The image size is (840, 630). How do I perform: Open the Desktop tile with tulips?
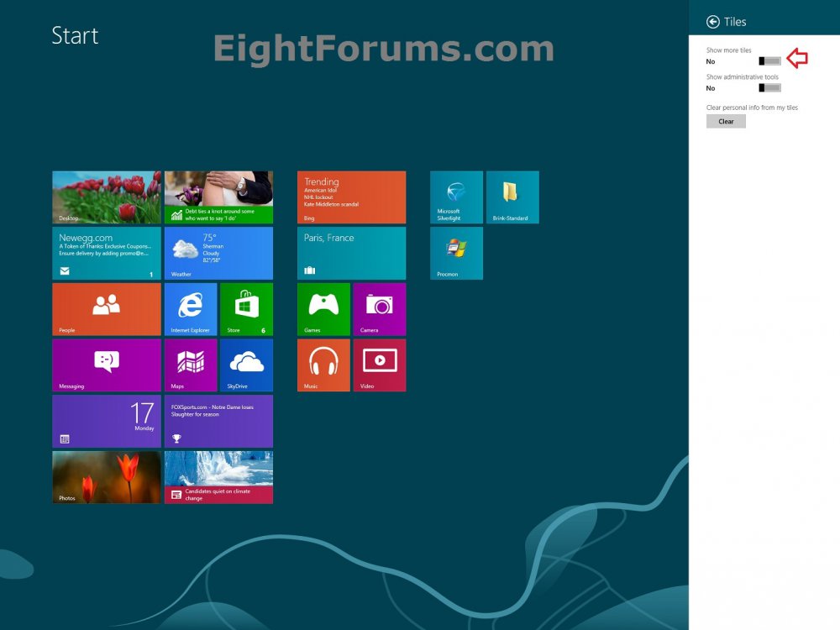point(107,197)
